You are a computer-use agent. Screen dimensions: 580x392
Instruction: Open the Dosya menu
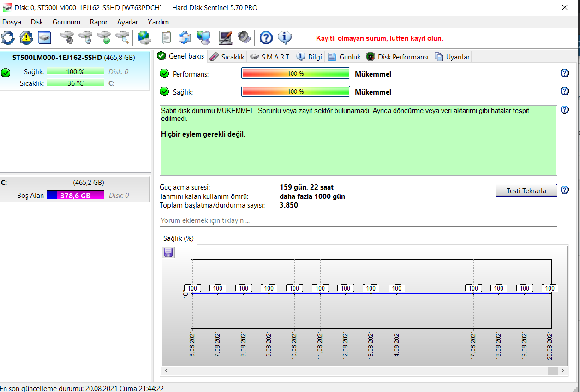(12, 22)
